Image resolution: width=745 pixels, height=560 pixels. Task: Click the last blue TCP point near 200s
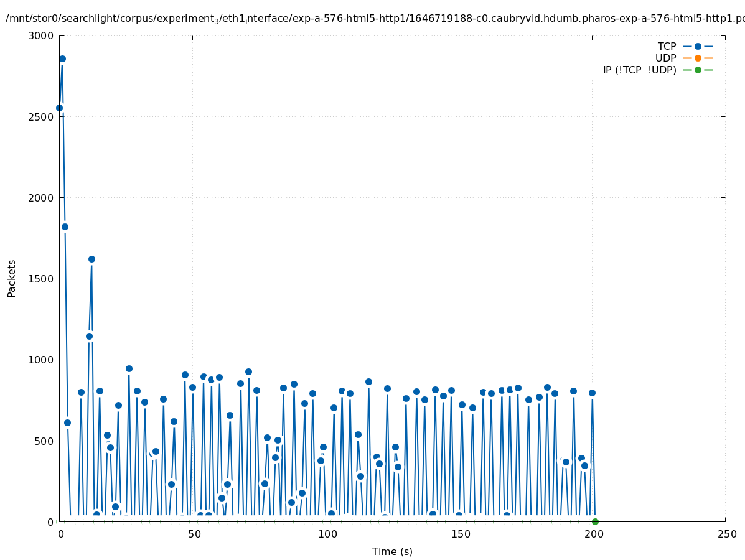tap(592, 393)
